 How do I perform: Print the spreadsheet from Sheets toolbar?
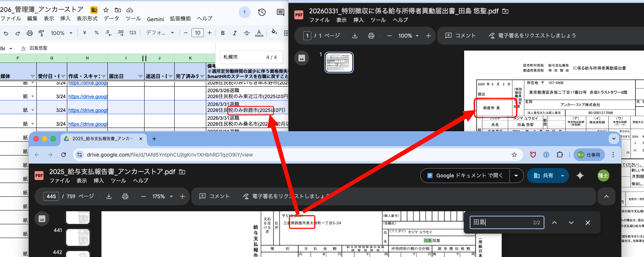pos(30,33)
